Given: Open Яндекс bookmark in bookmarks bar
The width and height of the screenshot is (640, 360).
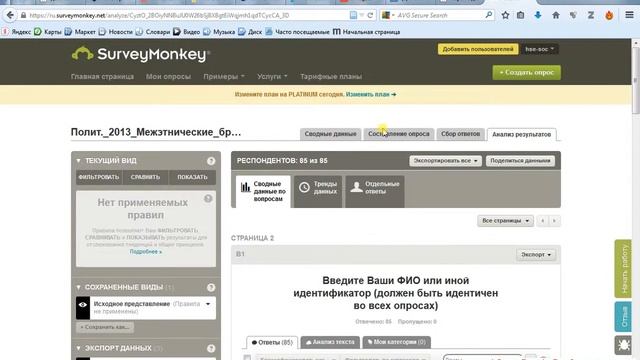Looking at the screenshot, I should pos(17,32).
